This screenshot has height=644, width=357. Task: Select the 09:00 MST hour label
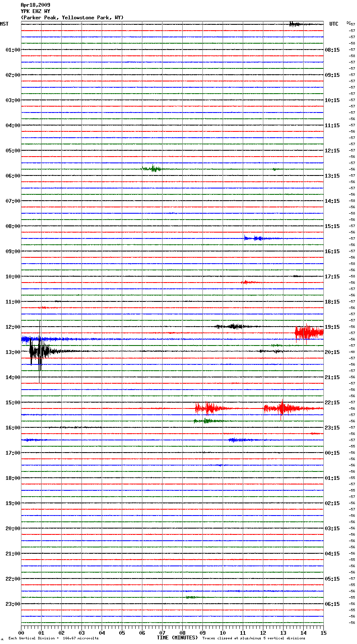[x=13, y=251]
